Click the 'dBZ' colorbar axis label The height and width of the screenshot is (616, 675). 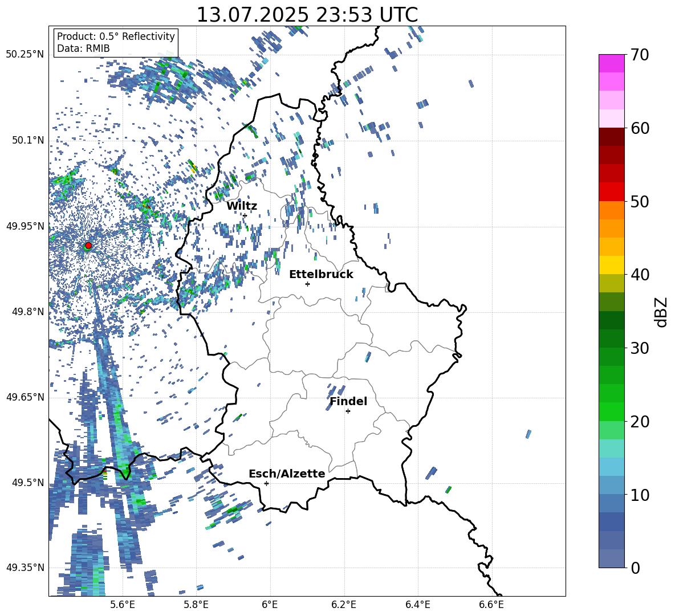point(662,312)
